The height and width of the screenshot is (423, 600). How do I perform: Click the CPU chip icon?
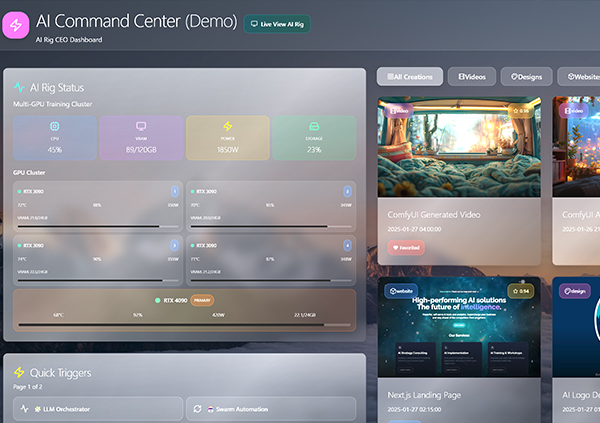(55, 126)
